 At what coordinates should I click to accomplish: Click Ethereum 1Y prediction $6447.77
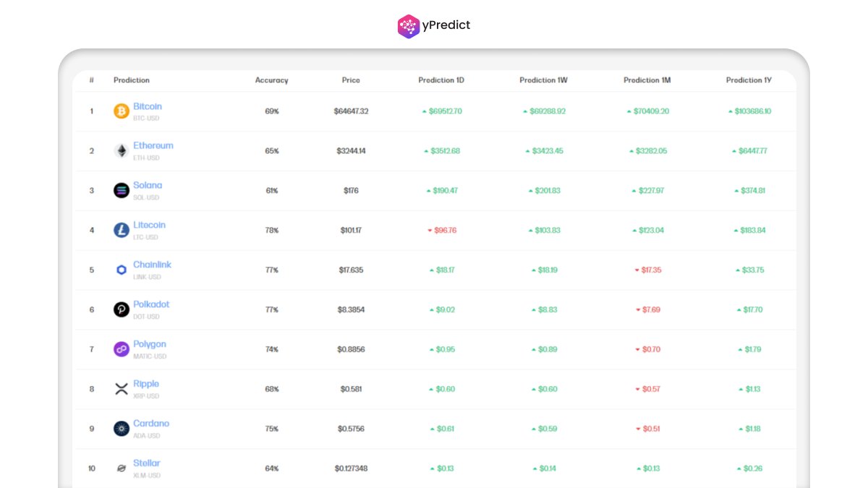click(x=749, y=151)
